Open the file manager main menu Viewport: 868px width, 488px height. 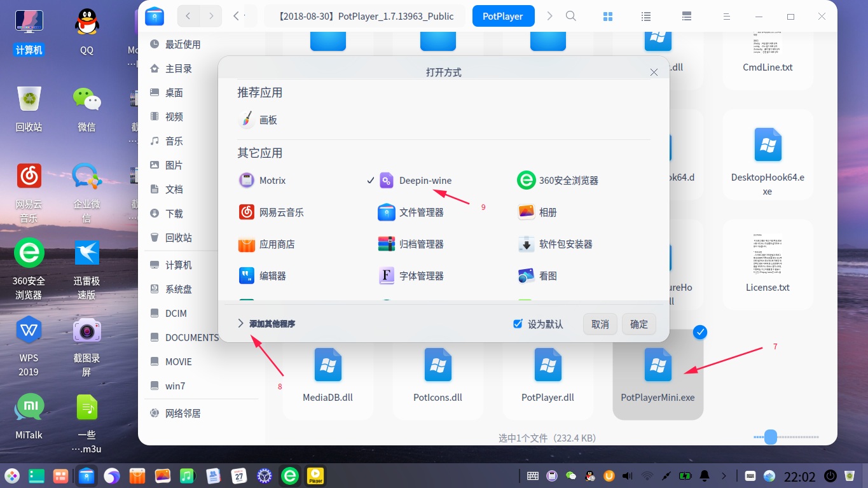[726, 17]
